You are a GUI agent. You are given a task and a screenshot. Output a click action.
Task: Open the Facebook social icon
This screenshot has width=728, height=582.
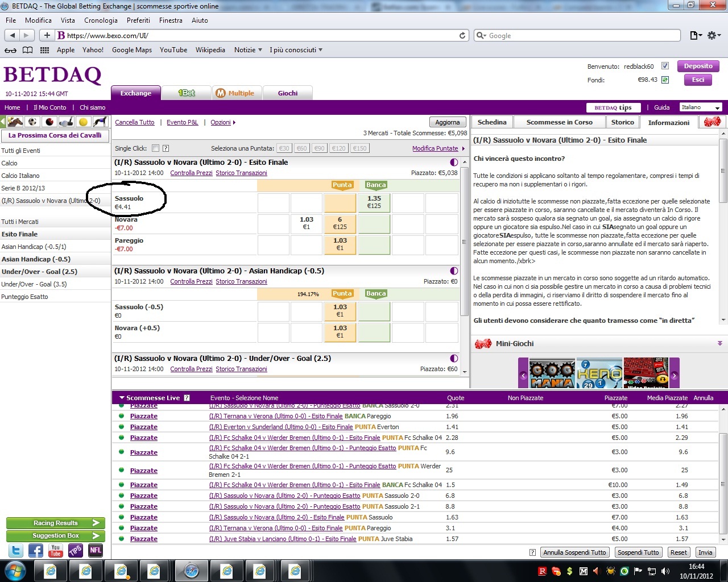coord(36,550)
